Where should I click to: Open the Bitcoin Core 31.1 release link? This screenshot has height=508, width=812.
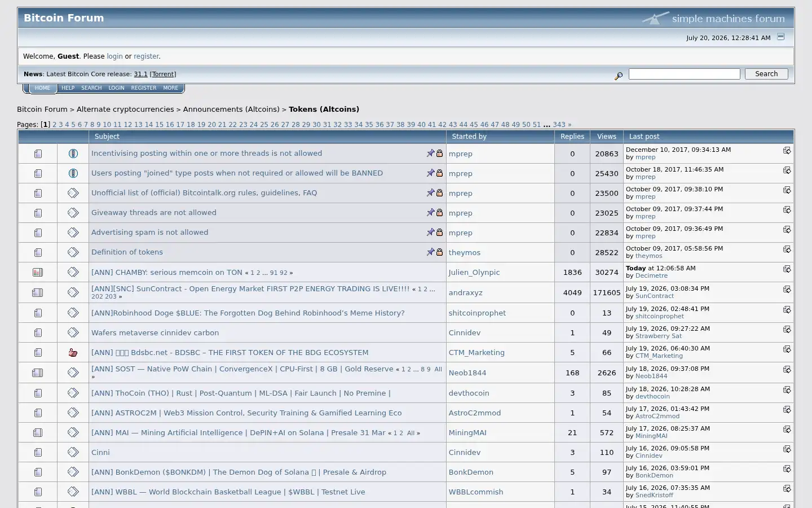point(140,74)
